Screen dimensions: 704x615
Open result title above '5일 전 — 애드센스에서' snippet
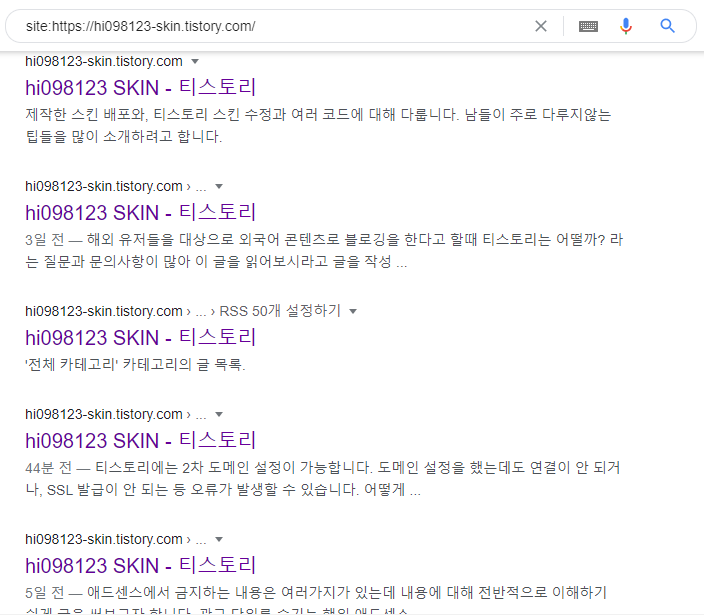141,565
